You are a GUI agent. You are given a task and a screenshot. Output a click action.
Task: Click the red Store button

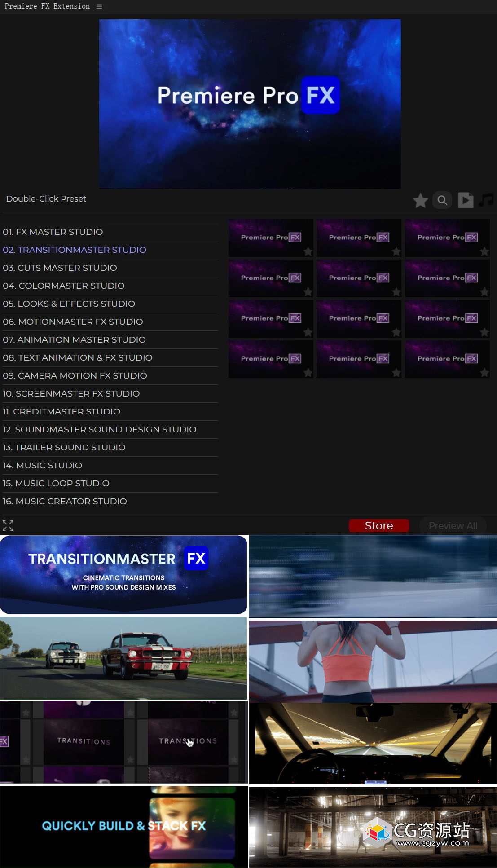coord(379,525)
